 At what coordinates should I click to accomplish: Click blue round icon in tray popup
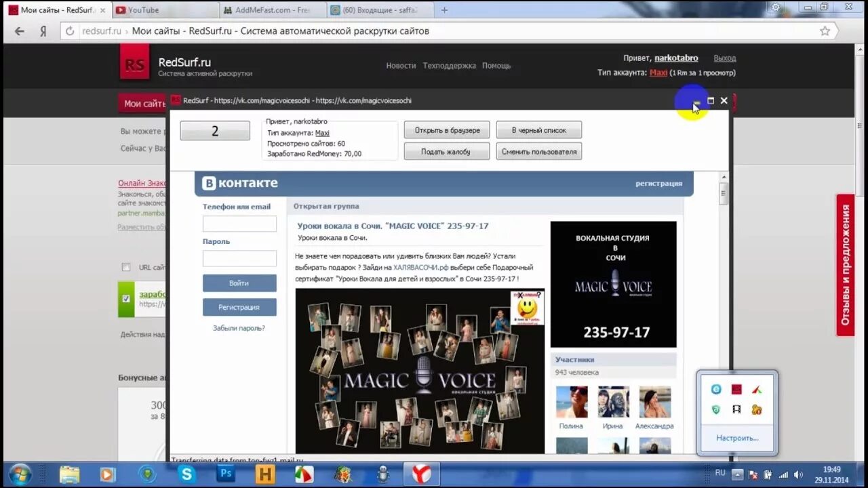716,389
